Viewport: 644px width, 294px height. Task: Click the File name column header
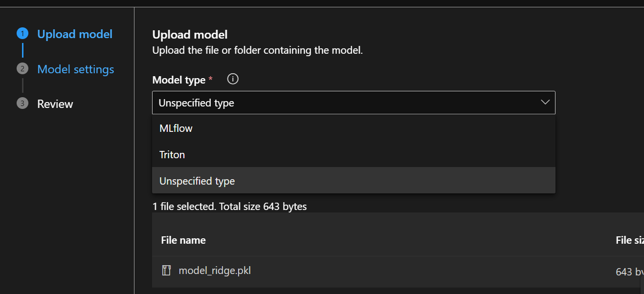(x=183, y=240)
